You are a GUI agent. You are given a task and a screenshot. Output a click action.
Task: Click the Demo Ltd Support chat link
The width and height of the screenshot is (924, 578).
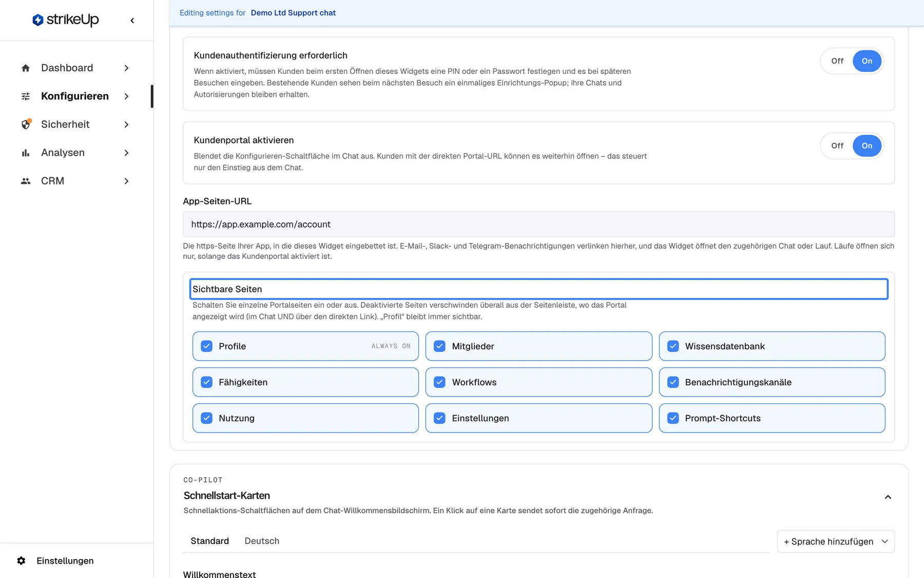coord(293,13)
